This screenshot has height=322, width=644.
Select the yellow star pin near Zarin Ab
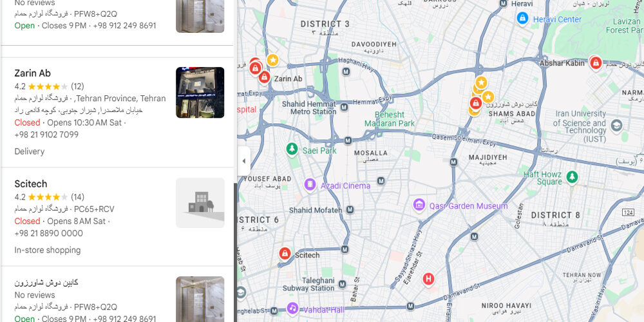click(x=272, y=60)
